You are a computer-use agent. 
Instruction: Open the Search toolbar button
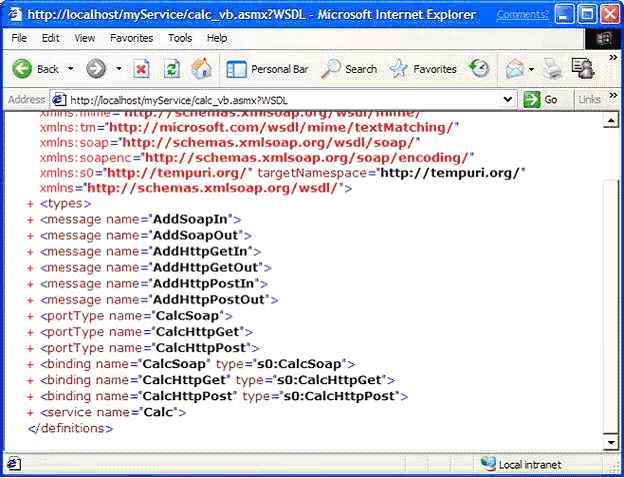click(x=350, y=69)
